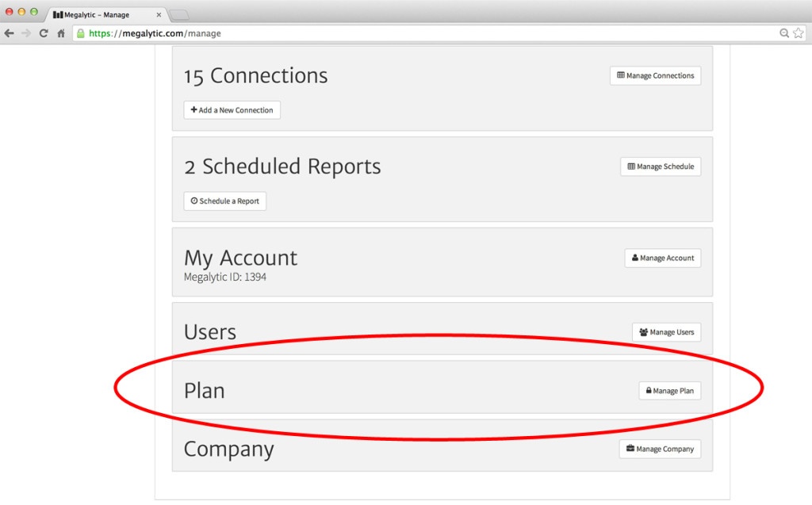This screenshot has height=505, width=812.
Task: Click the green SSL padlock icon
Action: tap(80, 33)
